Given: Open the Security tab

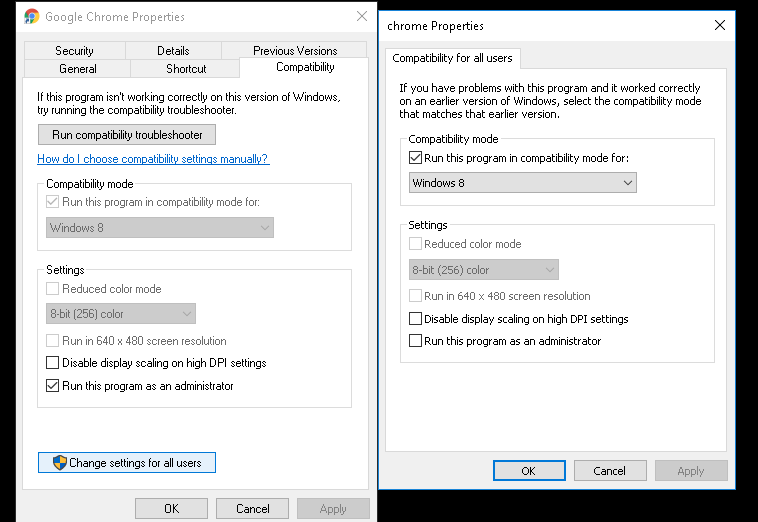Looking at the screenshot, I should click(x=74, y=51).
